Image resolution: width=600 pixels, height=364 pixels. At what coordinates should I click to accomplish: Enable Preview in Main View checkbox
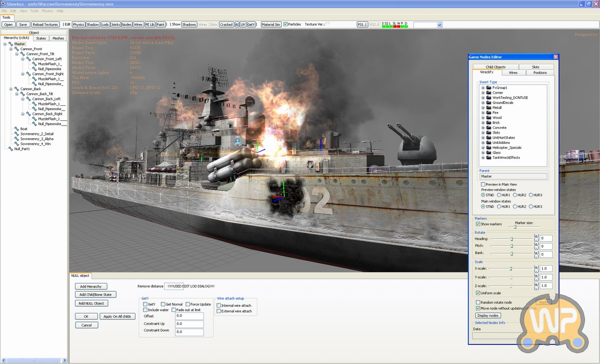coord(483,185)
